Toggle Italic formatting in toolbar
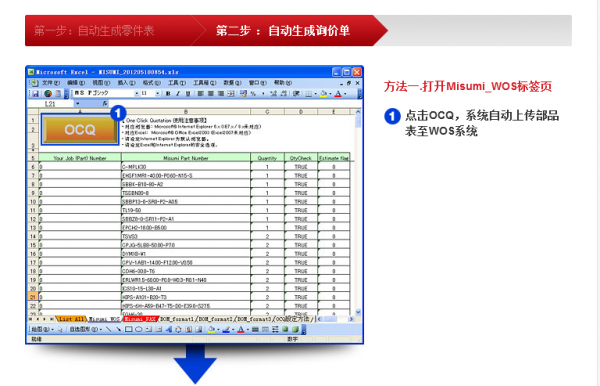Screen dimensions: 600x386 (178, 93)
